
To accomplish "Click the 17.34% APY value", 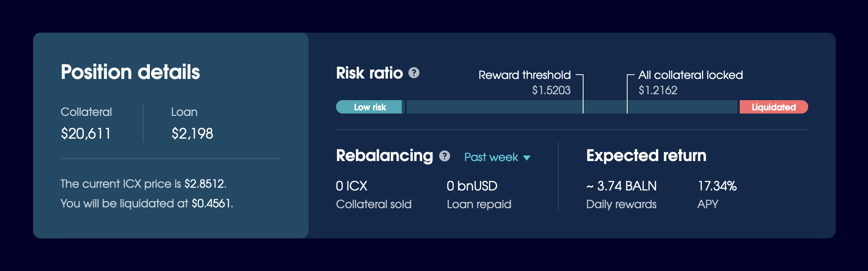I will (x=717, y=186).
